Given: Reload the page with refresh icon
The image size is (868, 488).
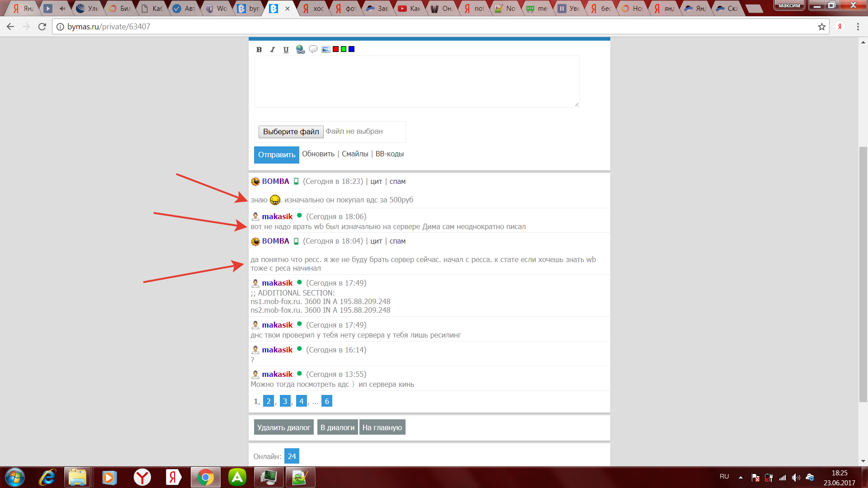Looking at the screenshot, I should [x=42, y=27].
